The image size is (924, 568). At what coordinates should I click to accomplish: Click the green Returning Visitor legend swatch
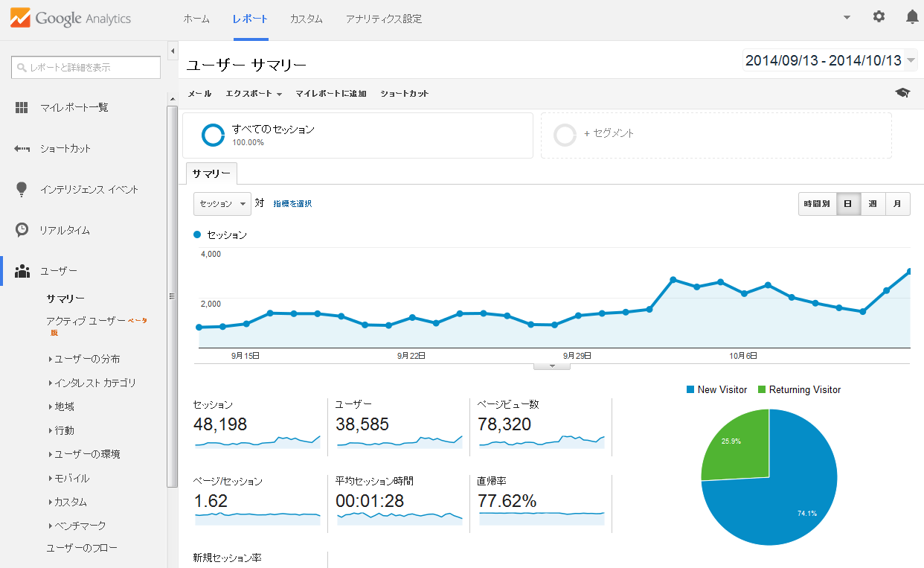(762, 389)
